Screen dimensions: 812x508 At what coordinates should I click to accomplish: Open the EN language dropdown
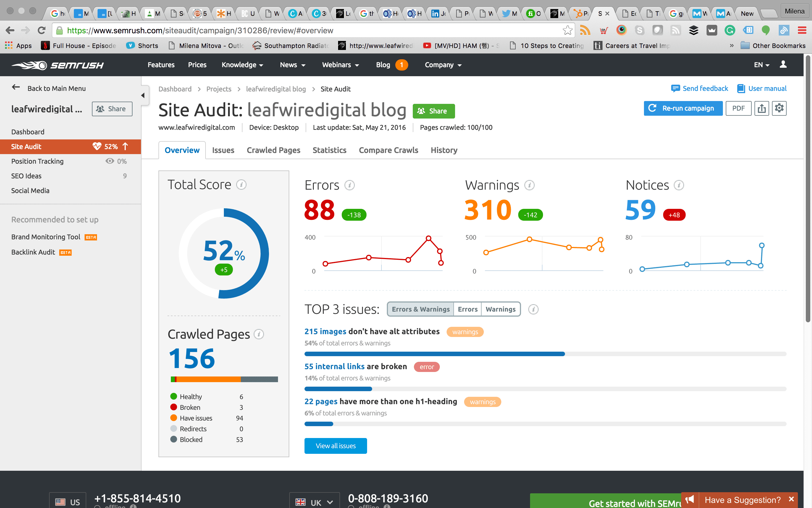point(762,65)
